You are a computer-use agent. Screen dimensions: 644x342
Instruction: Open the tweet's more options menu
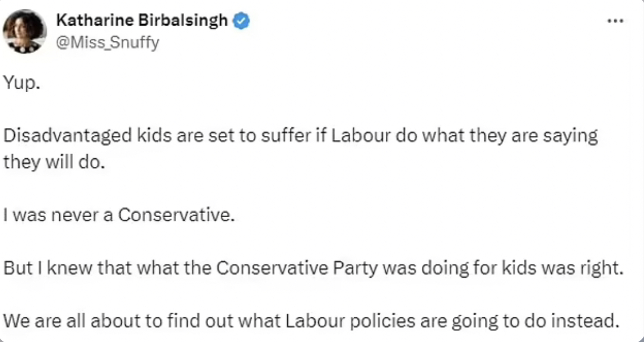(x=615, y=21)
